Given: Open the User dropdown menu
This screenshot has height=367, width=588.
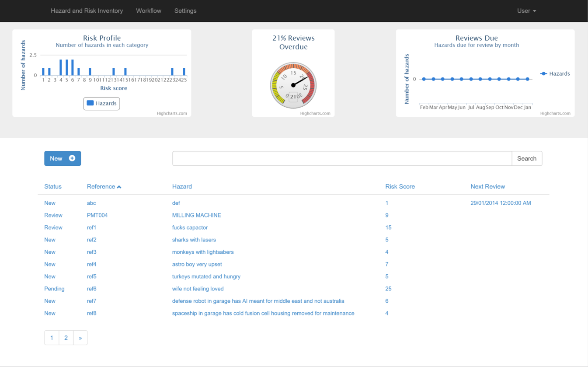Looking at the screenshot, I should [526, 11].
